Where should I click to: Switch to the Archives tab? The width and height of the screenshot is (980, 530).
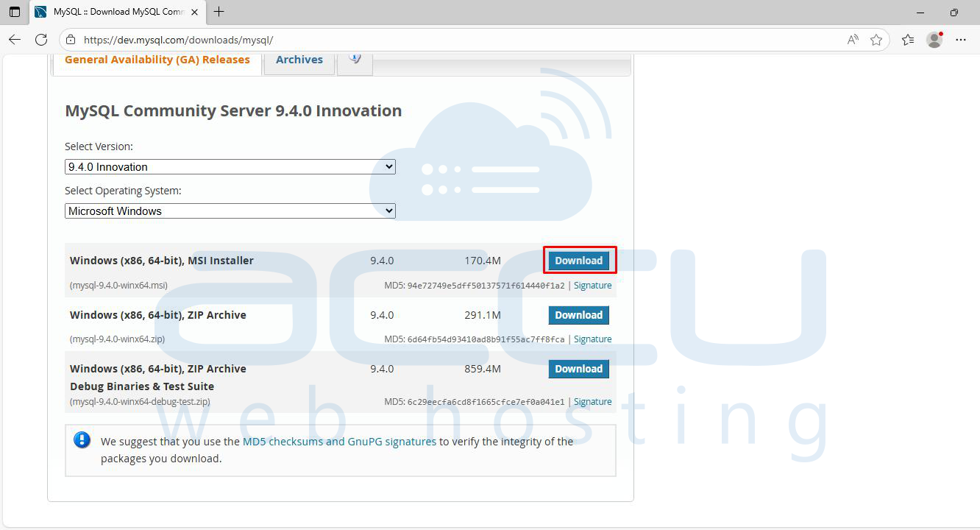299,60
